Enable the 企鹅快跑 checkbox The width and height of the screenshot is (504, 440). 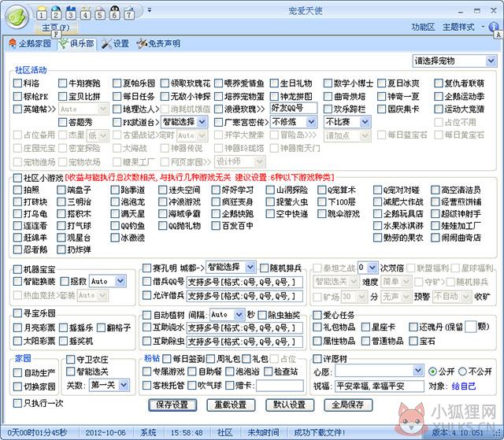(216, 214)
